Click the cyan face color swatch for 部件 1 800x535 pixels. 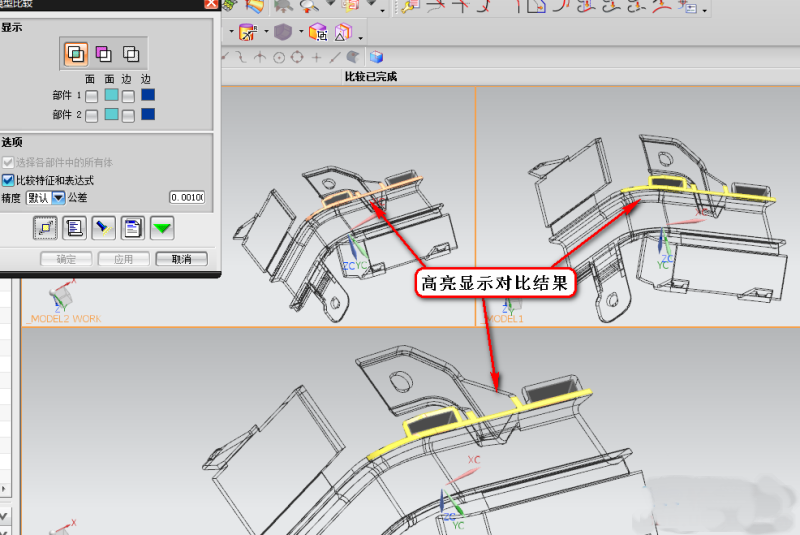111,96
